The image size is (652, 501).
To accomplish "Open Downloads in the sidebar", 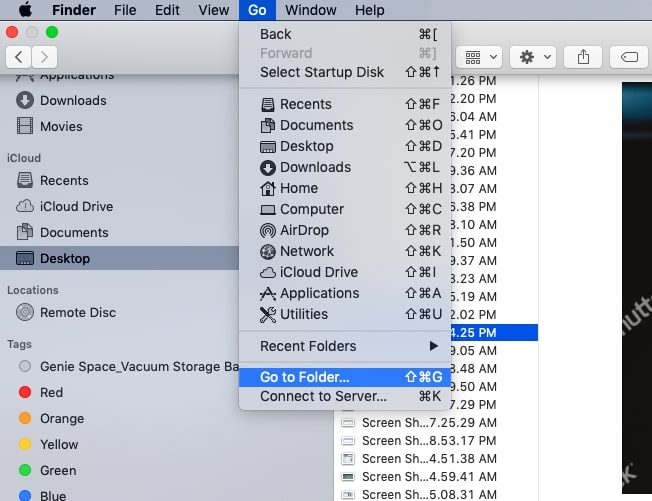I will (120, 101).
